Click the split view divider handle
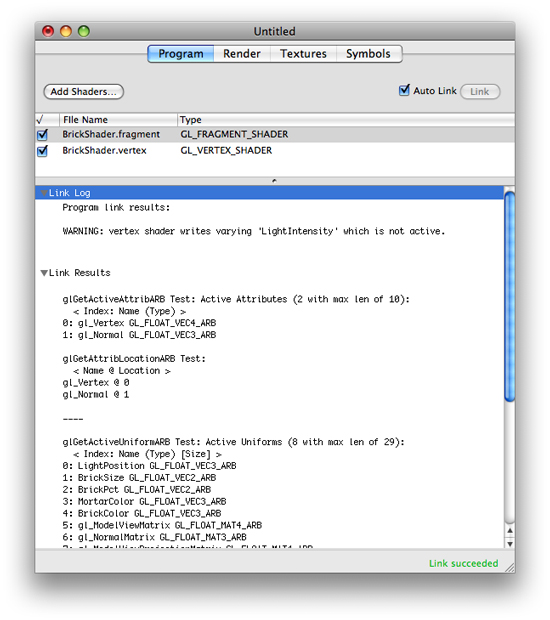This screenshot has width=550, height=620. [x=274, y=181]
